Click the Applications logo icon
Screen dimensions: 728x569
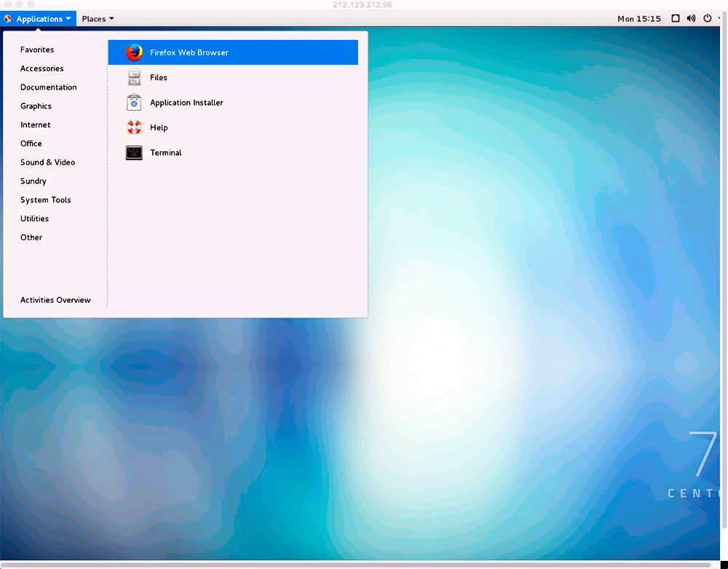click(7, 19)
